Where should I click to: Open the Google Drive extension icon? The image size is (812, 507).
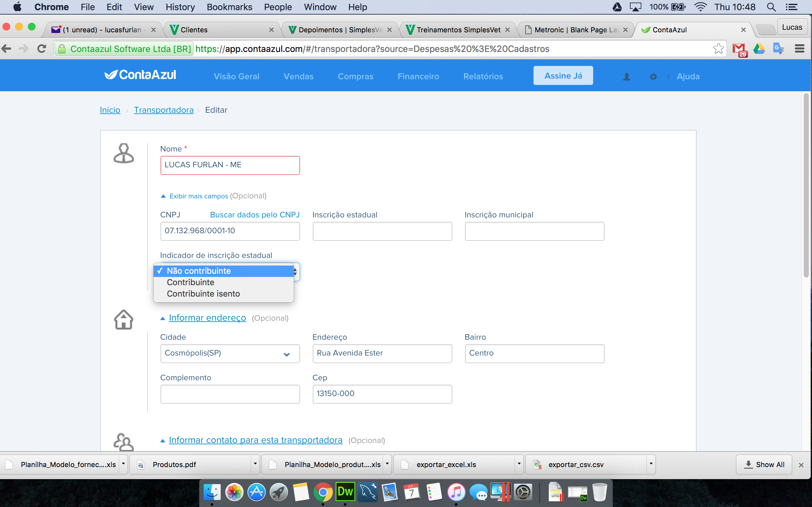[759, 48]
